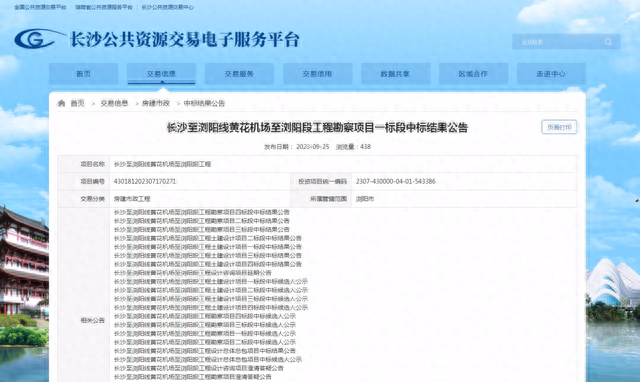This screenshot has height=382, width=640.
Task: Go to 首页 in the breadcrumb
Action: point(78,103)
